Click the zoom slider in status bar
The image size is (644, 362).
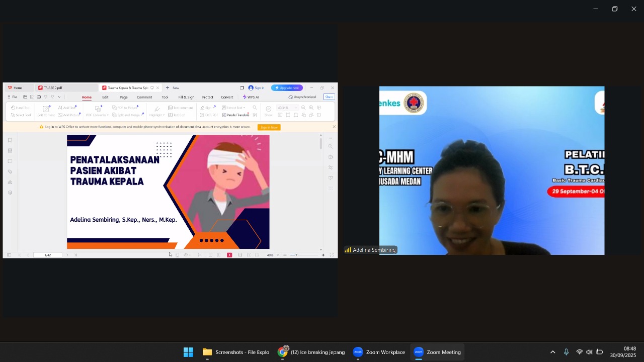point(297,255)
